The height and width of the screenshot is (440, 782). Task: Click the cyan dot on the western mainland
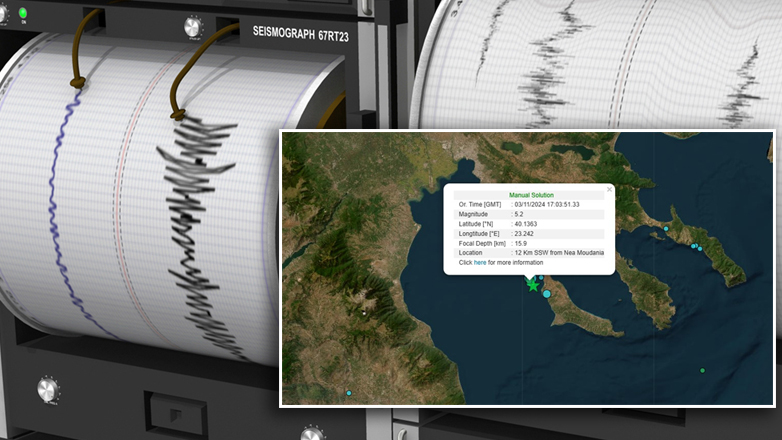tap(349, 393)
